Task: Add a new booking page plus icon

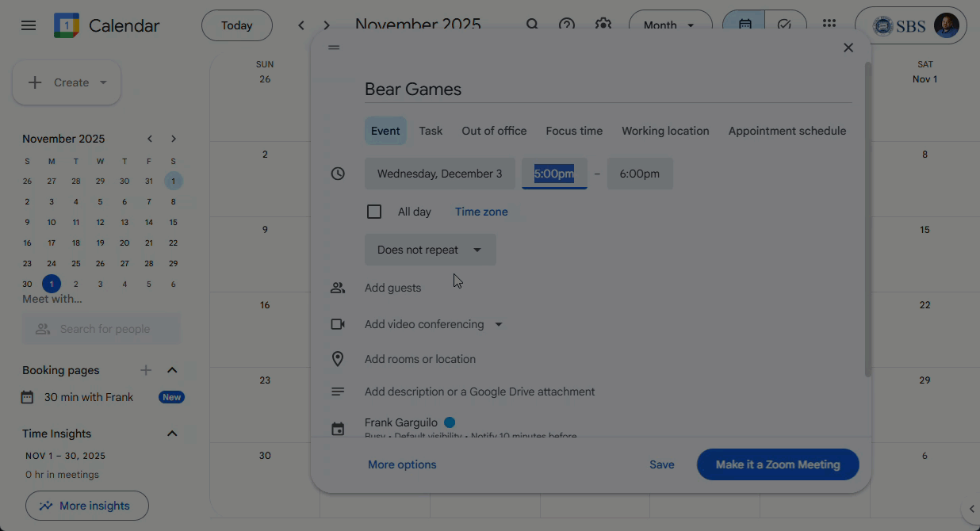Action: pyautogui.click(x=146, y=370)
